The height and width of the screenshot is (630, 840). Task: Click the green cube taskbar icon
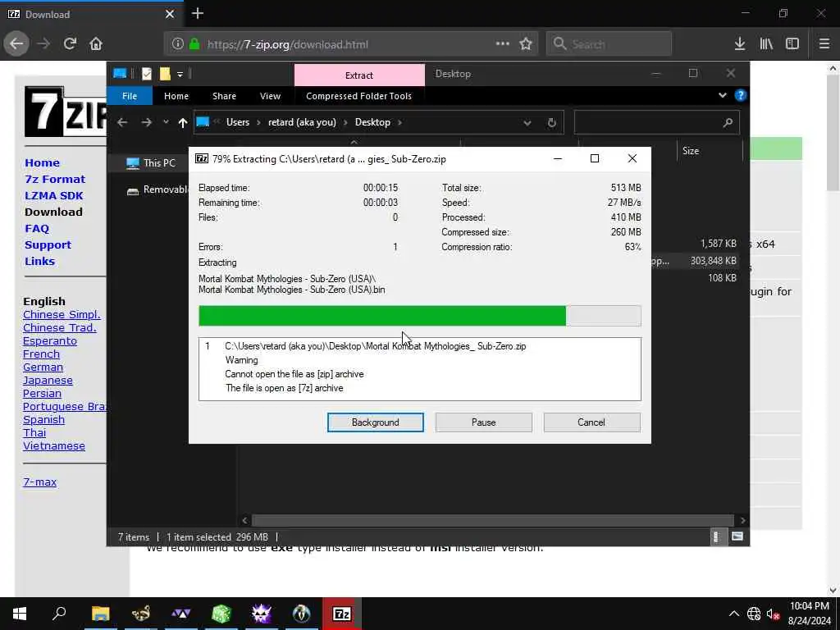[x=221, y=614]
